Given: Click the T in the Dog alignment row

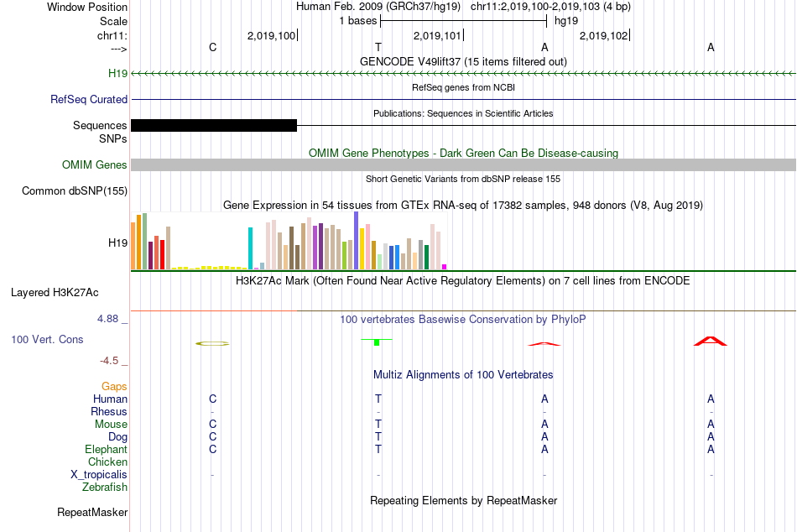Looking at the screenshot, I should click(x=378, y=437).
